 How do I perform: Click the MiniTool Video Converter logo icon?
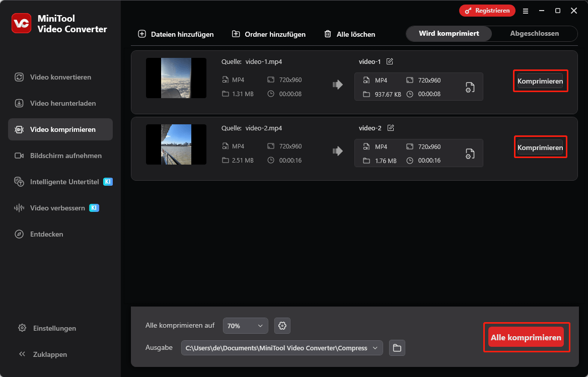pos(21,23)
